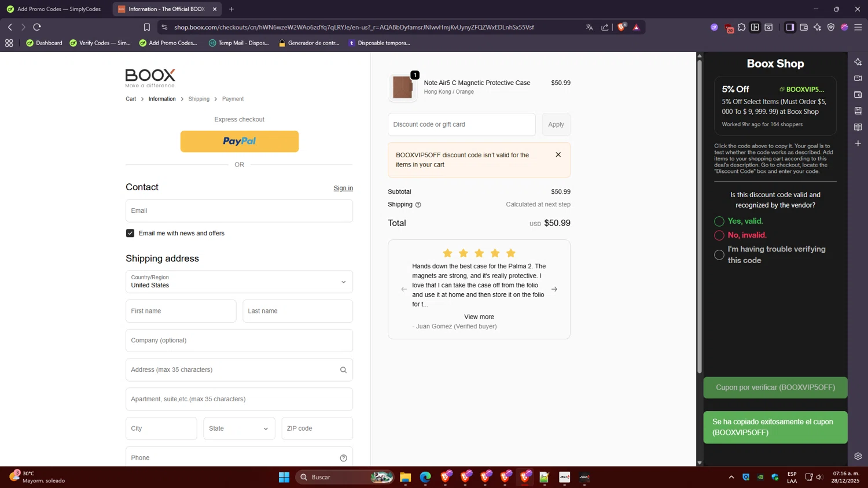
Task: Click Apply discount button
Action: [556, 124]
